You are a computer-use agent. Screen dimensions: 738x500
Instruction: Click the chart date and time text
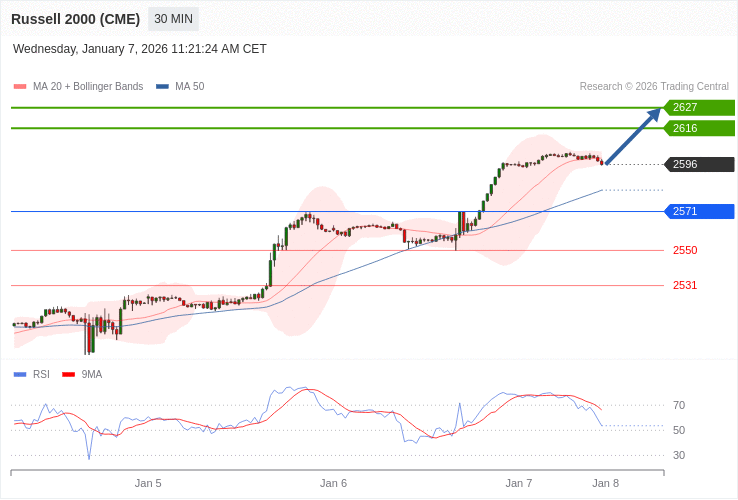140,49
